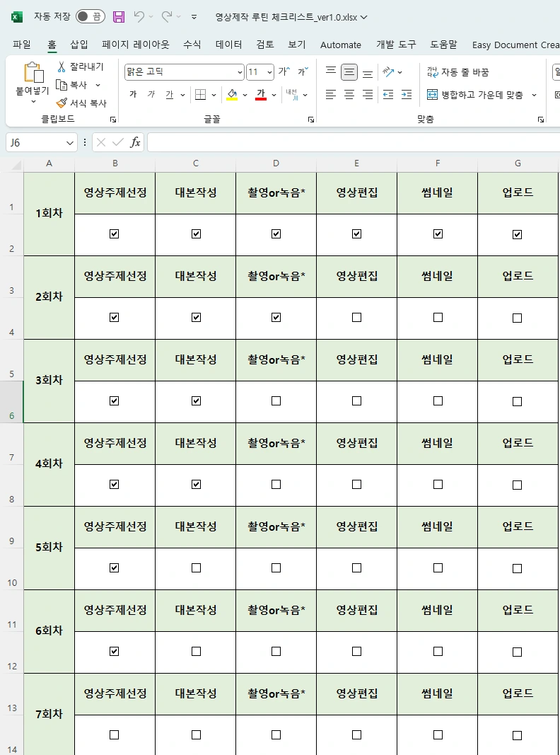Open 병합하고 가운데 맞춤 dropdown arrow
The image size is (560, 755).
[x=534, y=95]
